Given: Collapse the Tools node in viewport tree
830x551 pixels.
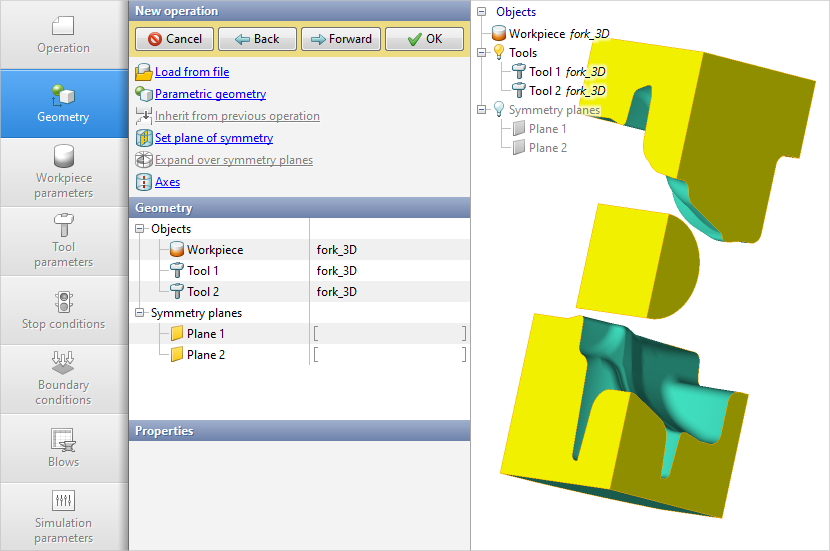Looking at the screenshot, I should pyautogui.click(x=483, y=53).
